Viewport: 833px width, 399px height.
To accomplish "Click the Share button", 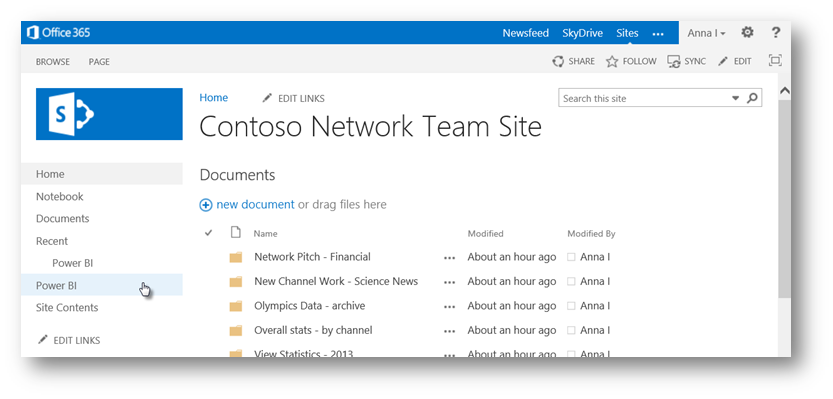I will click(573, 62).
